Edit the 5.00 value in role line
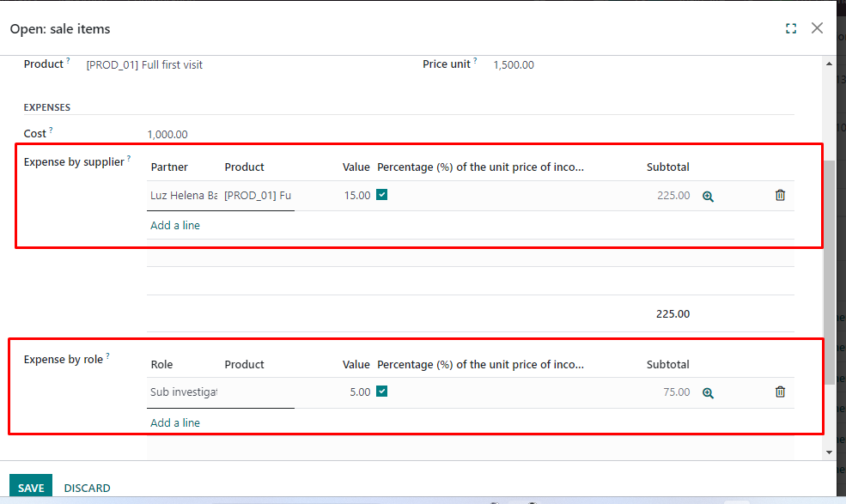The image size is (846, 504). [359, 392]
